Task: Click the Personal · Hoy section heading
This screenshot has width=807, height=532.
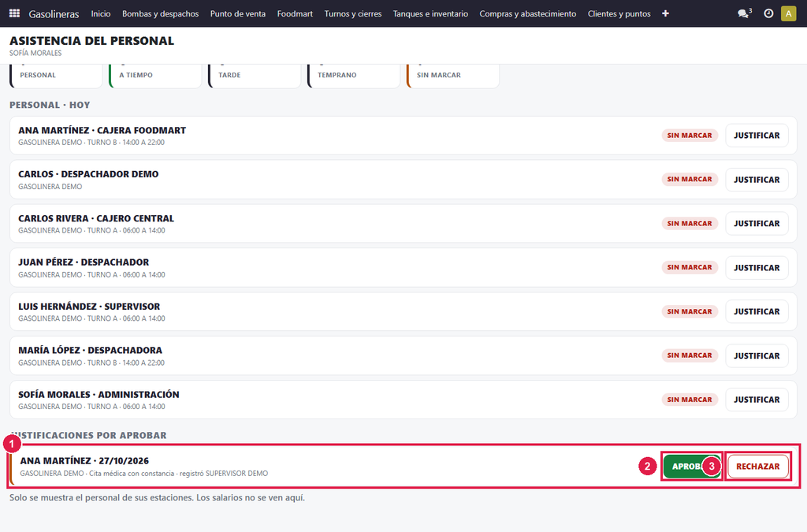Action: [50, 105]
